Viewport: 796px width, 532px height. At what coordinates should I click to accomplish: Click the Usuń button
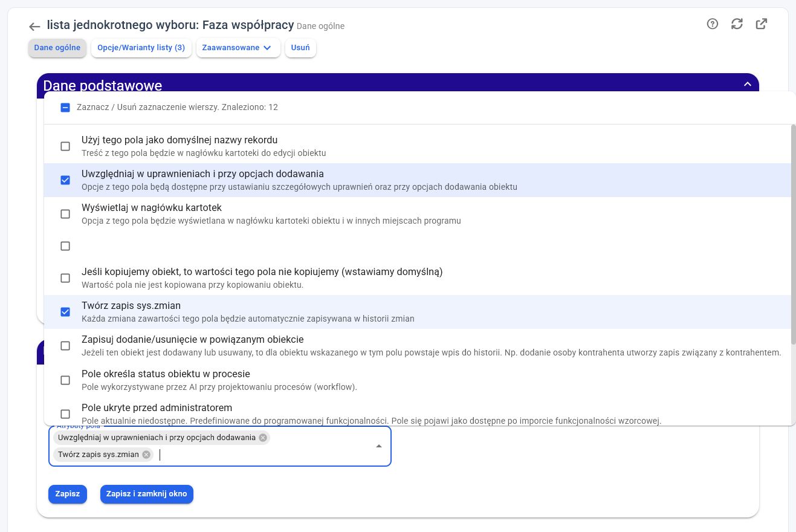point(300,48)
